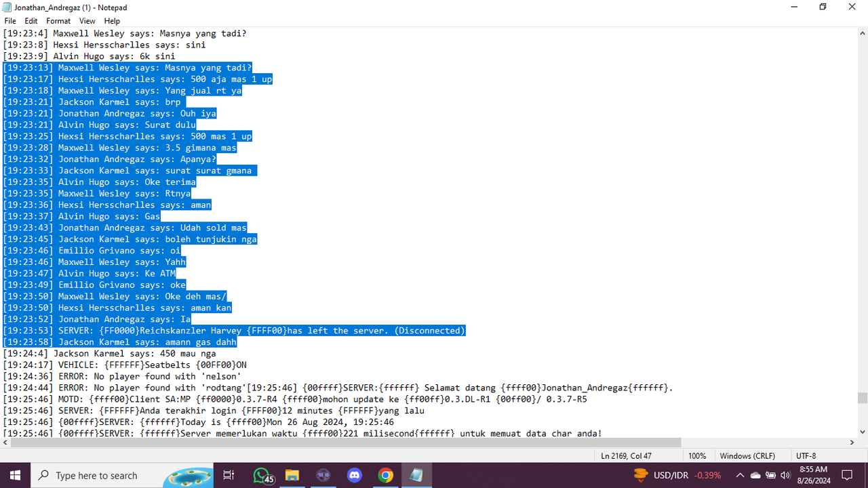Open the notification center icon
868x488 pixels.
(847, 475)
